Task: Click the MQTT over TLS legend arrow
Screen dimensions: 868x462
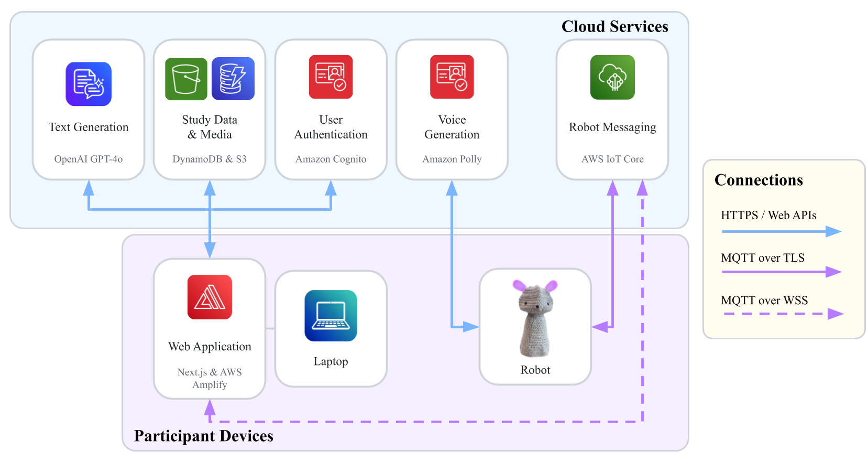Action: [781, 272]
